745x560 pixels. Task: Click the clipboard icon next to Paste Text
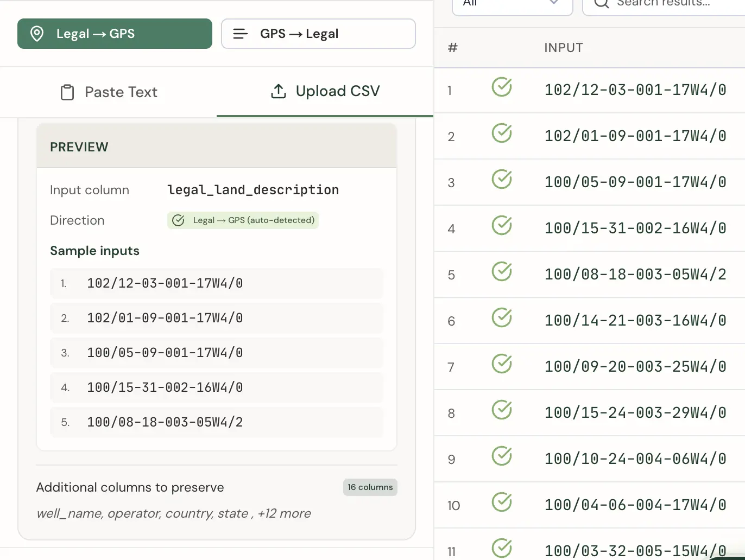(x=67, y=92)
